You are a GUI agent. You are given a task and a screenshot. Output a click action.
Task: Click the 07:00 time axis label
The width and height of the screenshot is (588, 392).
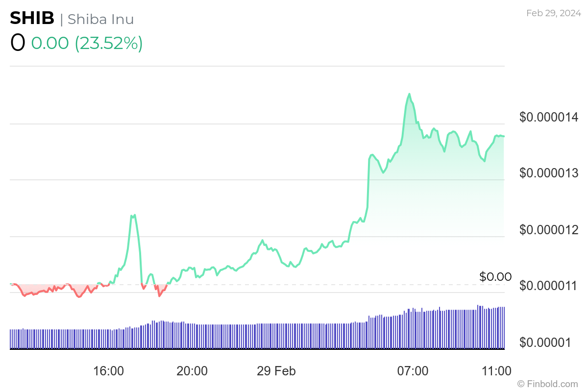coord(413,371)
